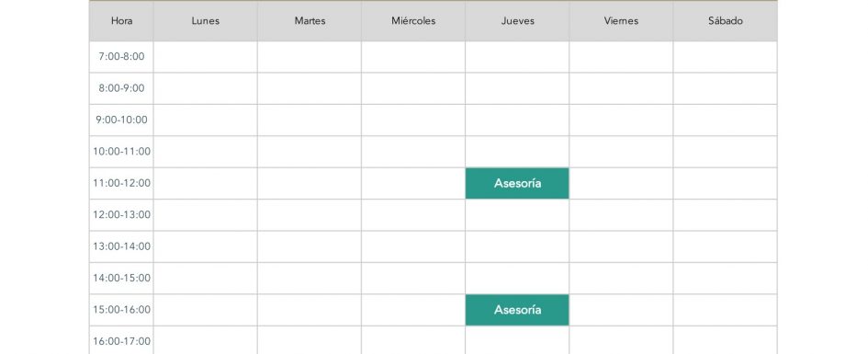Screen dimensions: 868x354
Task: Select the Martes column header
Action: (x=310, y=21)
